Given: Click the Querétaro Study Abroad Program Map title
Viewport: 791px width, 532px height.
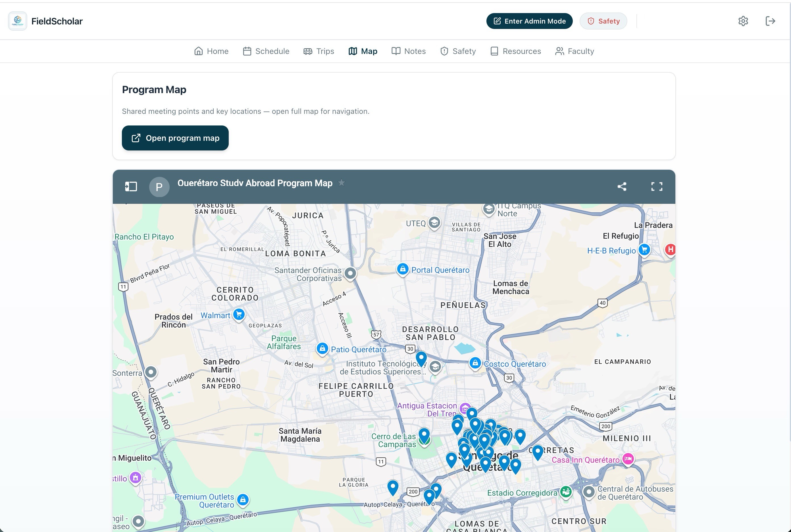Looking at the screenshot, I should [255, 183].
